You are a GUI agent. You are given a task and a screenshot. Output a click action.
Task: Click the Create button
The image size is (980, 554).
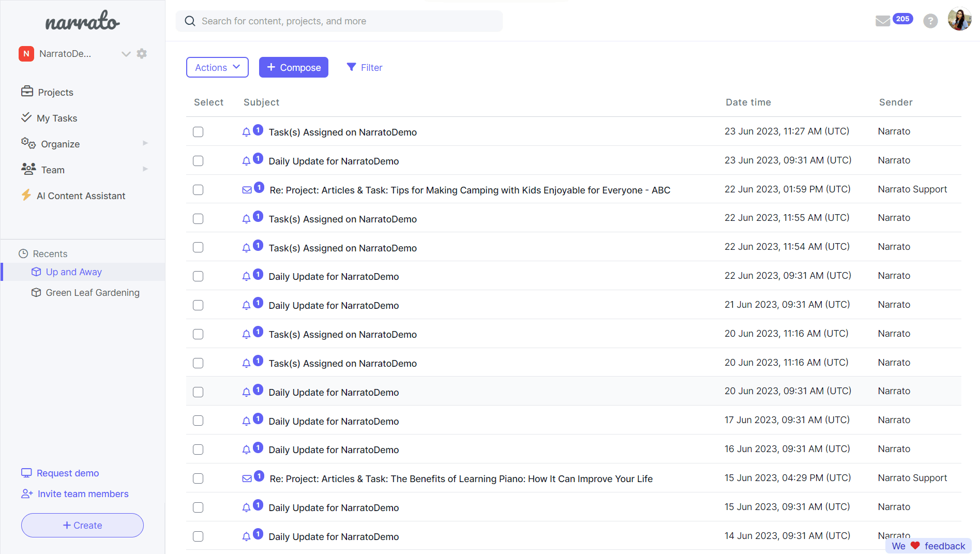[x=82, y=525]
